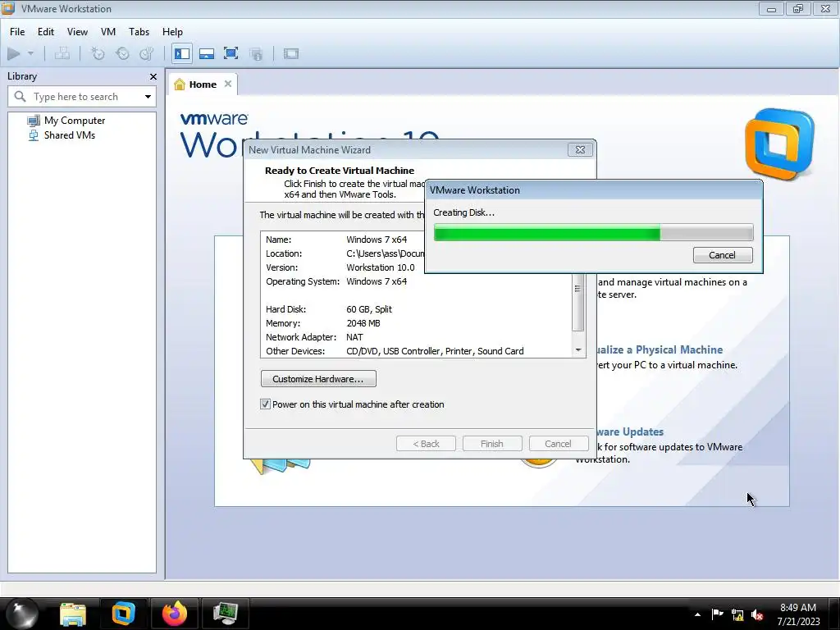Click the console view toolbar icon
Screen dimensions: 840x630
291,53
